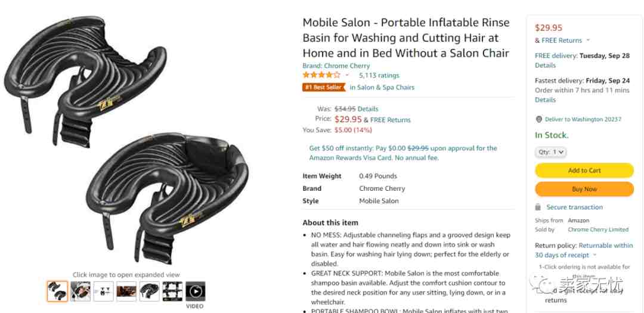Select the first product image thumbnail
644x313 pixels.
click(x=57, y=291)
